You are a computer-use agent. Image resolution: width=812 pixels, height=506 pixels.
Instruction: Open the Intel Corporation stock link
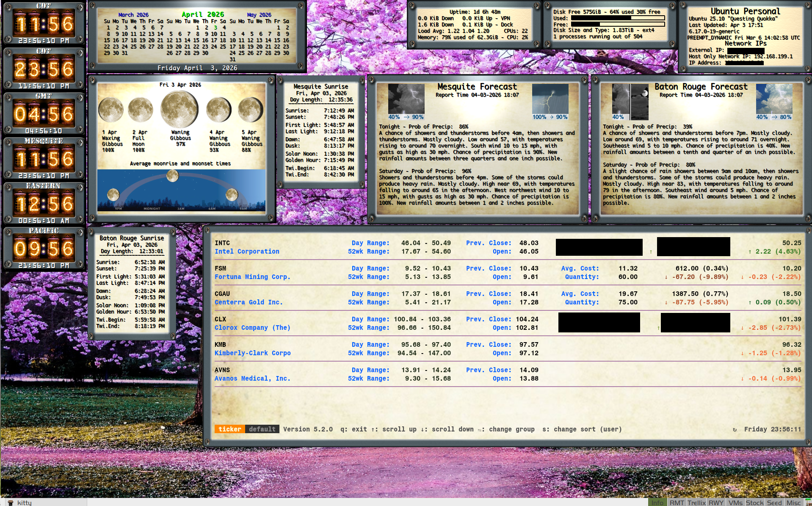(247, 252)
